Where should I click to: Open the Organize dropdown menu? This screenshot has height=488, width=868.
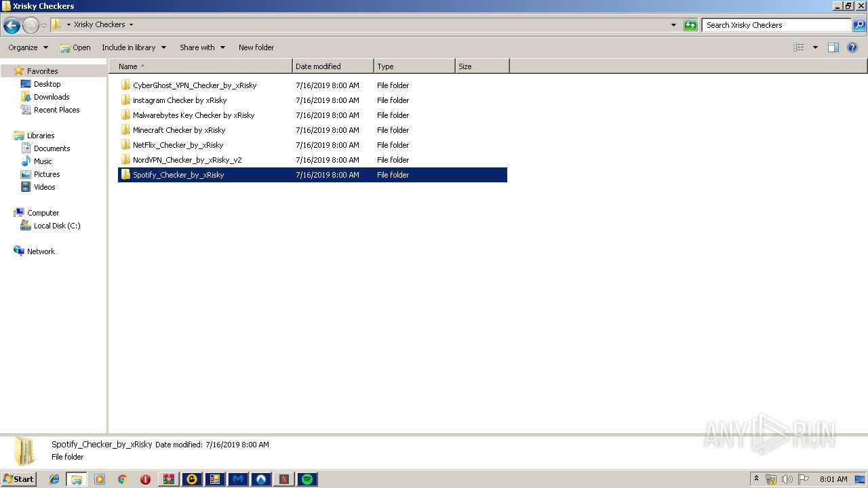(28, 47)
